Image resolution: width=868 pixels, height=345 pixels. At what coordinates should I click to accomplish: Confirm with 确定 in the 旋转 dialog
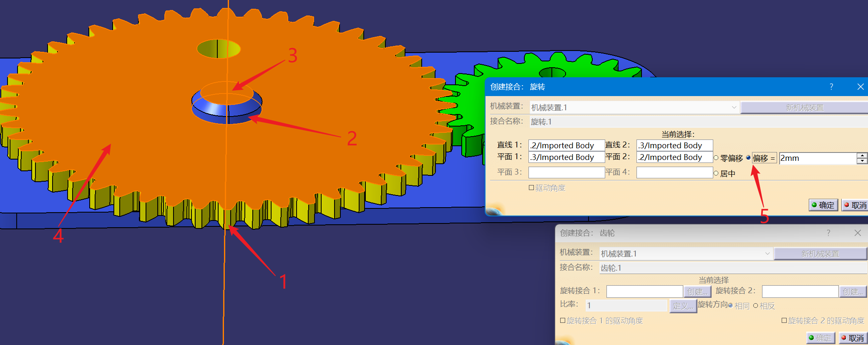[x=823, y=205]
